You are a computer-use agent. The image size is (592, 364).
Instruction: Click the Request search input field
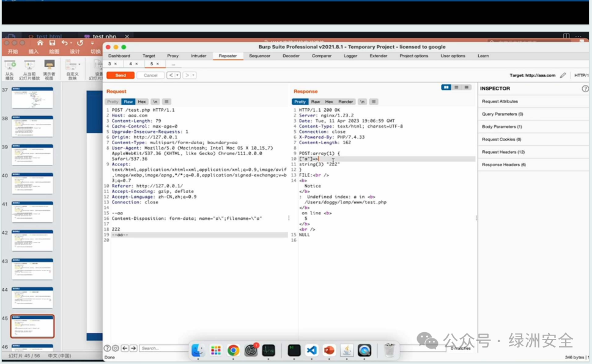point(163,348)
